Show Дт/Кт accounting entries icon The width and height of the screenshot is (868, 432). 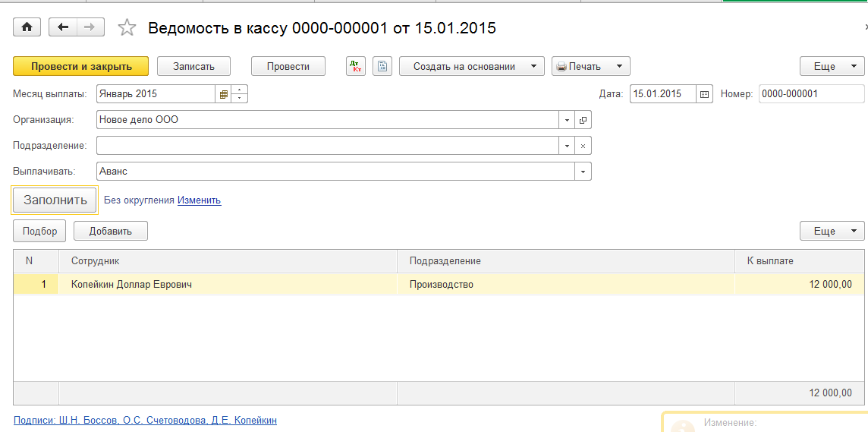pyautogui.click(x=356, y=66)
